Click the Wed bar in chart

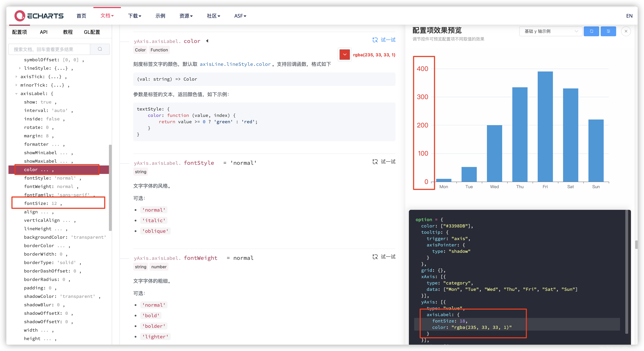click(x=494, y=153)
